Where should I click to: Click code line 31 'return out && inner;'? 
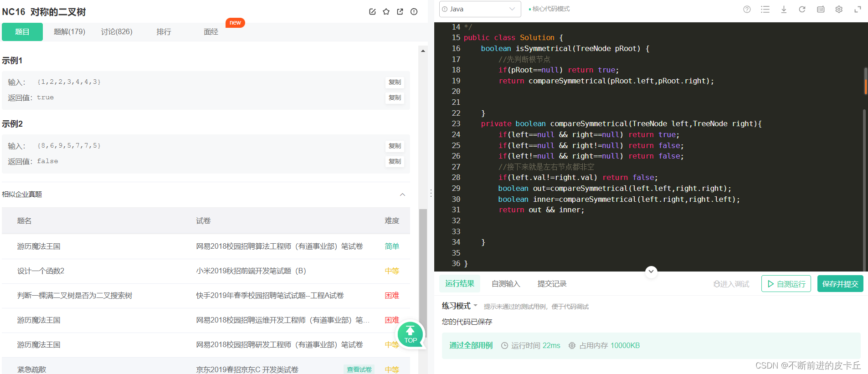point(541,210)
